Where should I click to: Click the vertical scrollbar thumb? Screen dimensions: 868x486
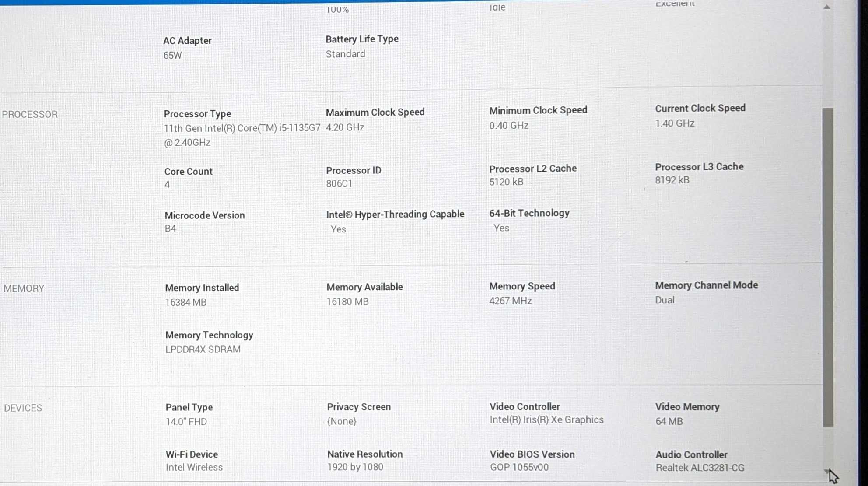click(x=828, y=267)
